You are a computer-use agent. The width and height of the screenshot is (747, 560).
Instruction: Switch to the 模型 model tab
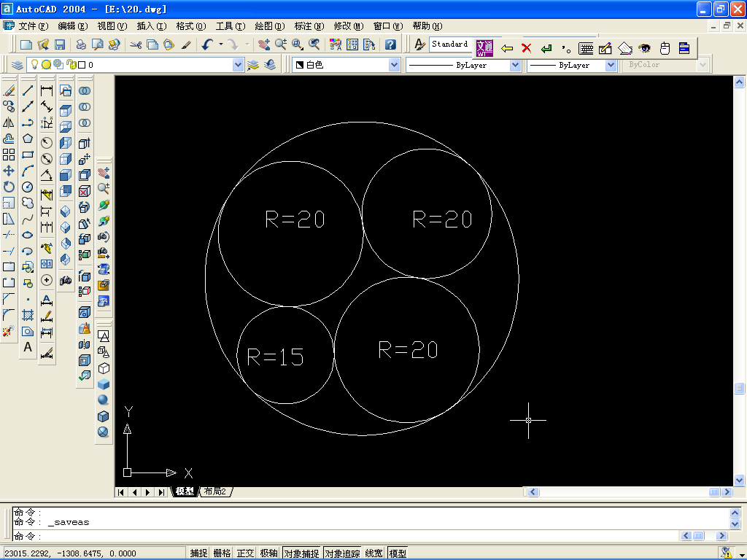click(x=185, y=491)
